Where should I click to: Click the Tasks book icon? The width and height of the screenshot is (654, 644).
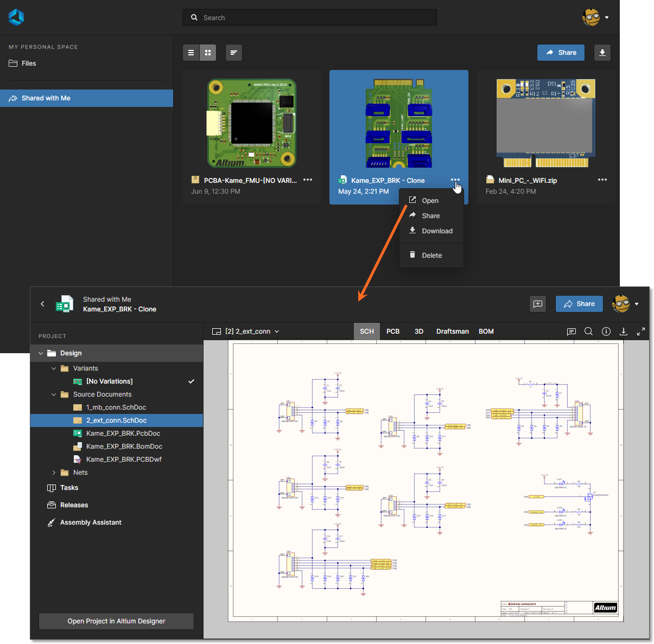[x=52, y=488]
